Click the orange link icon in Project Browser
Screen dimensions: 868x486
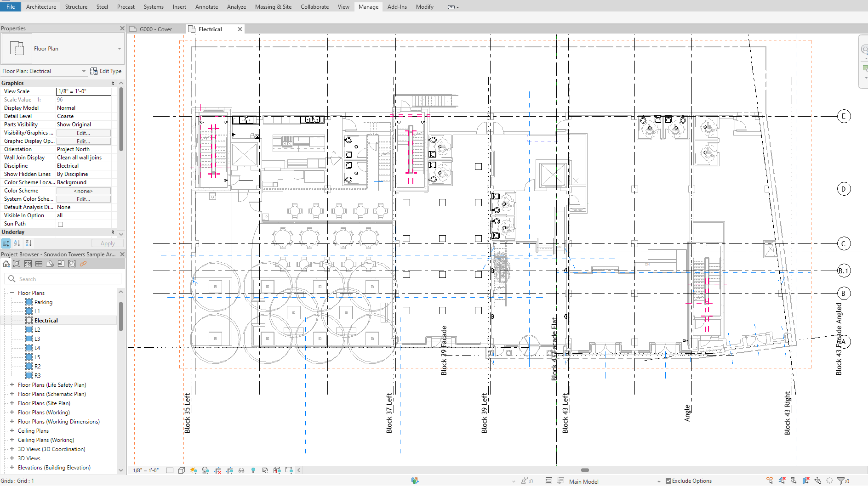(x=83, y=264)
